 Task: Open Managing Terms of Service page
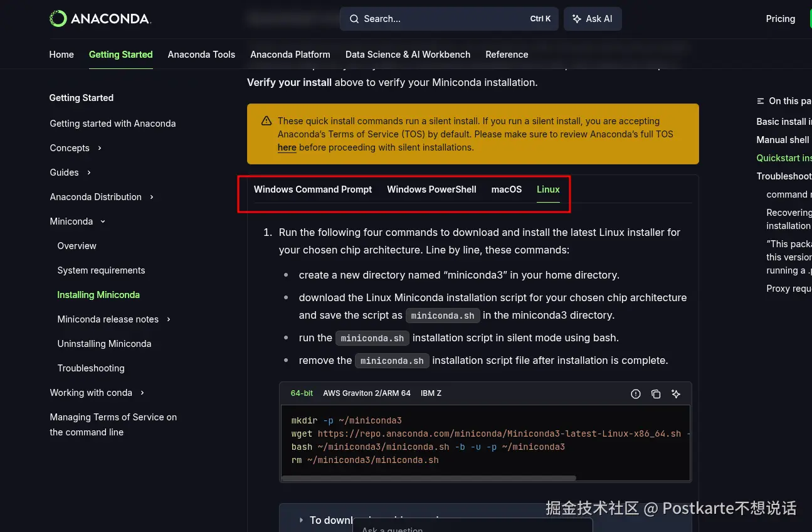tap(113, 425)
